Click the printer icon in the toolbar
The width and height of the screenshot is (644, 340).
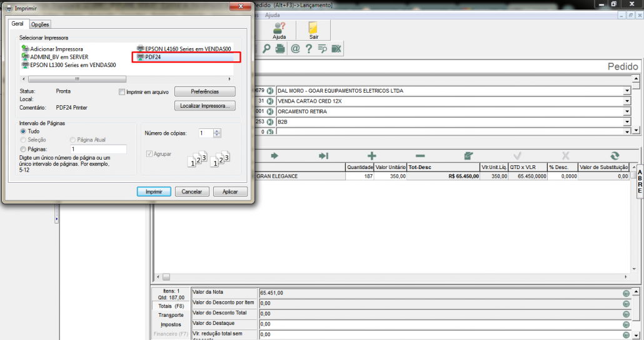[x=280, y=49]
